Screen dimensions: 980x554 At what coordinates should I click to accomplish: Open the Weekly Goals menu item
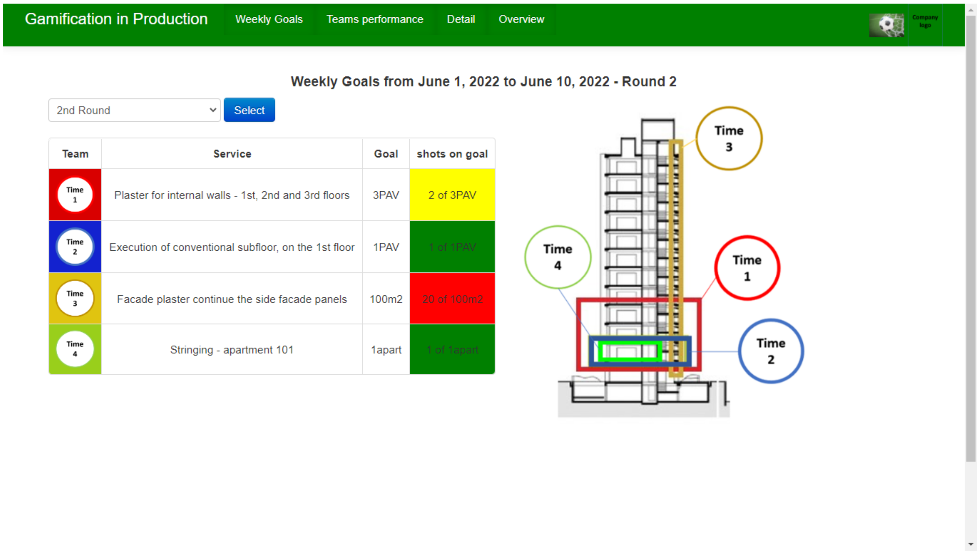pyautogui.click(x=269, y=19)
